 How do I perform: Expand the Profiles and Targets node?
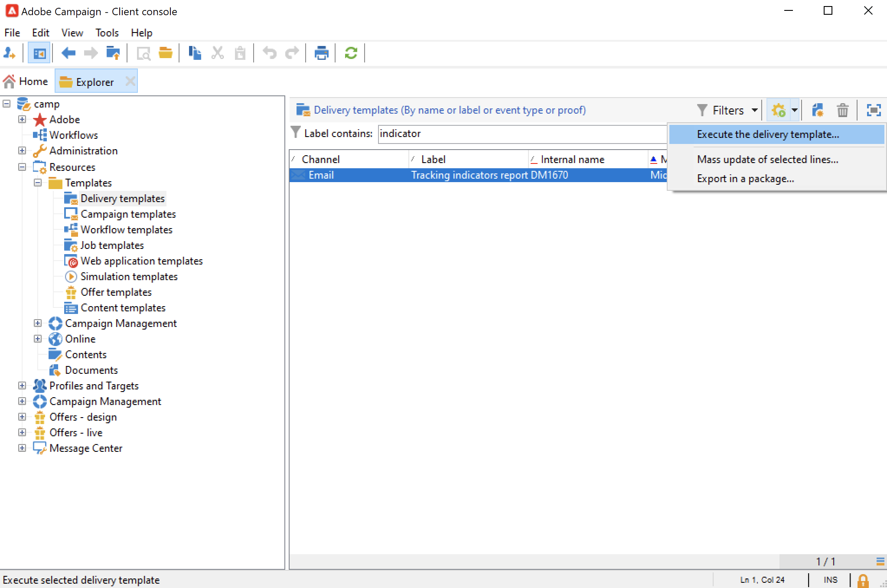point(22,385)
